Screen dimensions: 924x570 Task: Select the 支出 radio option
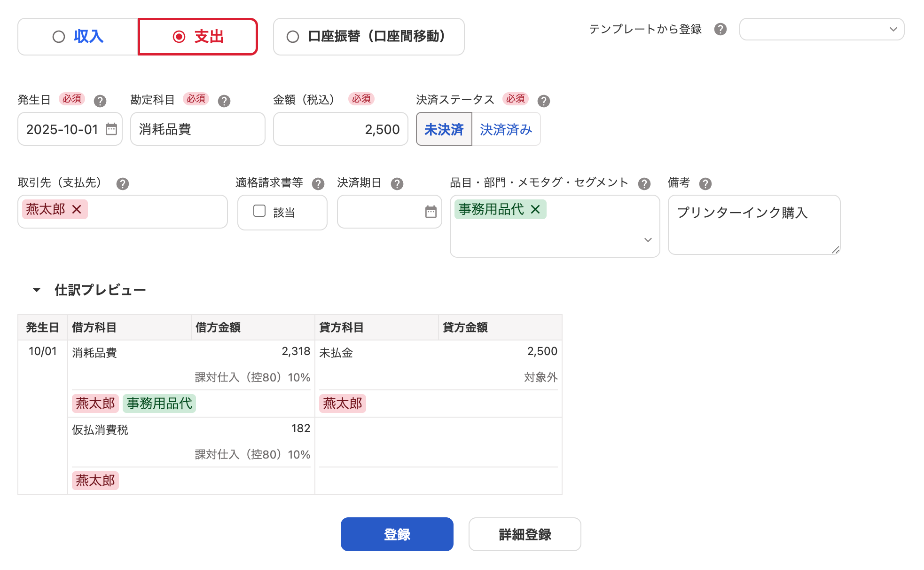pos(198,37)
